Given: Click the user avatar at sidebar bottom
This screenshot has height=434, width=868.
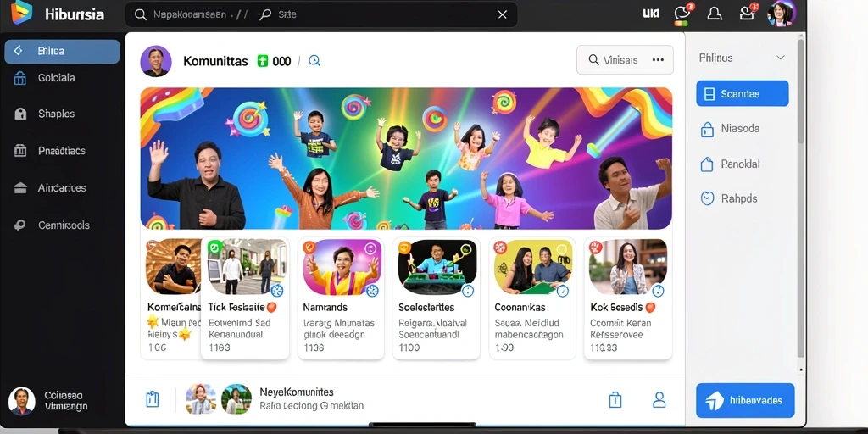Looking at the screenshot, I should point(21,401).
